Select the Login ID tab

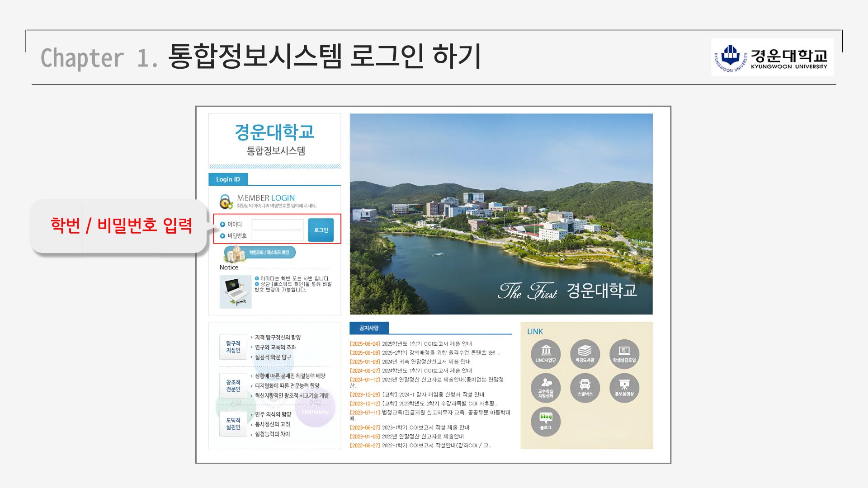pyautogui.click(x=228, y=179)
